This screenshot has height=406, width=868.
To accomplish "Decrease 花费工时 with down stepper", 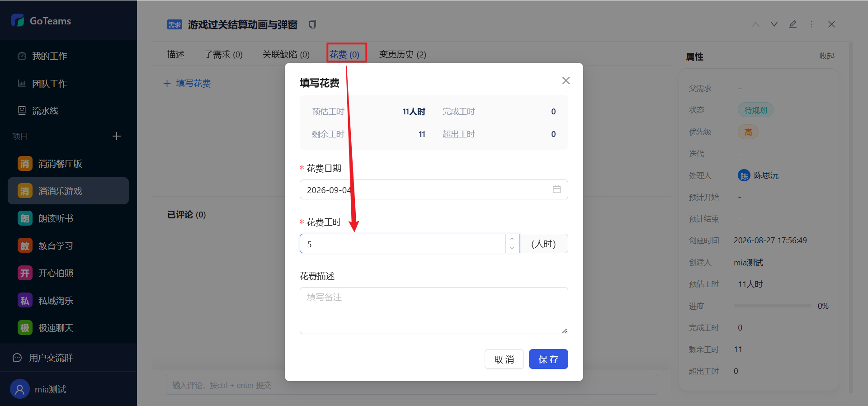I will click(x=512, y=248).
